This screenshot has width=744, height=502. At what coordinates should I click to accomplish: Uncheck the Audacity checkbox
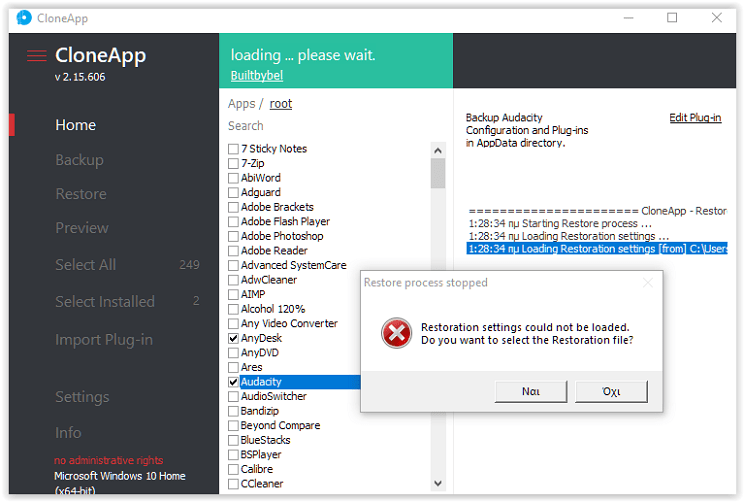[x=233, y=382]
